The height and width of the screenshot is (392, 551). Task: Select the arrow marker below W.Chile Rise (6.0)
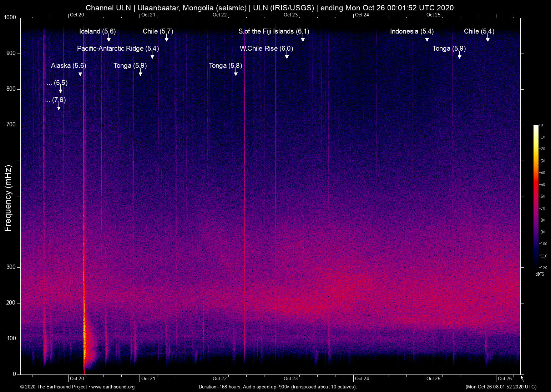287,56
